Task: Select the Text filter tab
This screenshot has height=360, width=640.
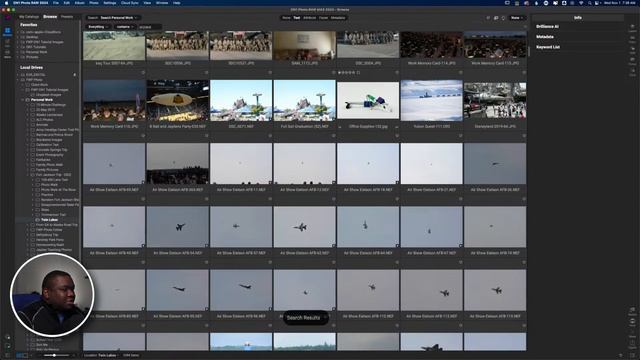Action: click(297, 18)
